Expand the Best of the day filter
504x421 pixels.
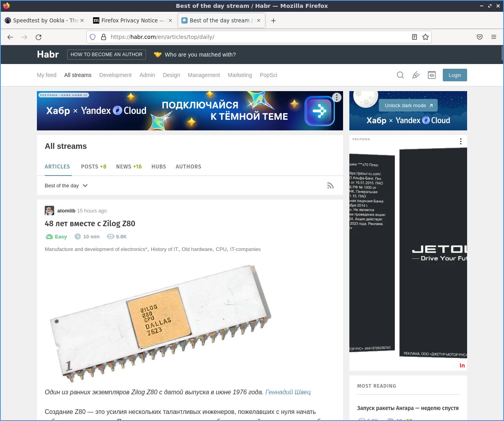pyautogui.click(x=66, y=185)
